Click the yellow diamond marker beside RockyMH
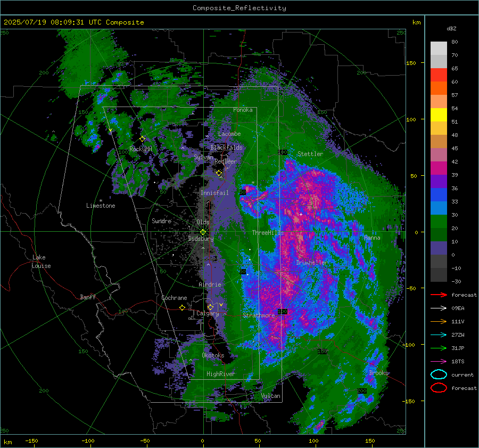Image resolution: width=479 pixels, height=448 pixels. point(142,139)
